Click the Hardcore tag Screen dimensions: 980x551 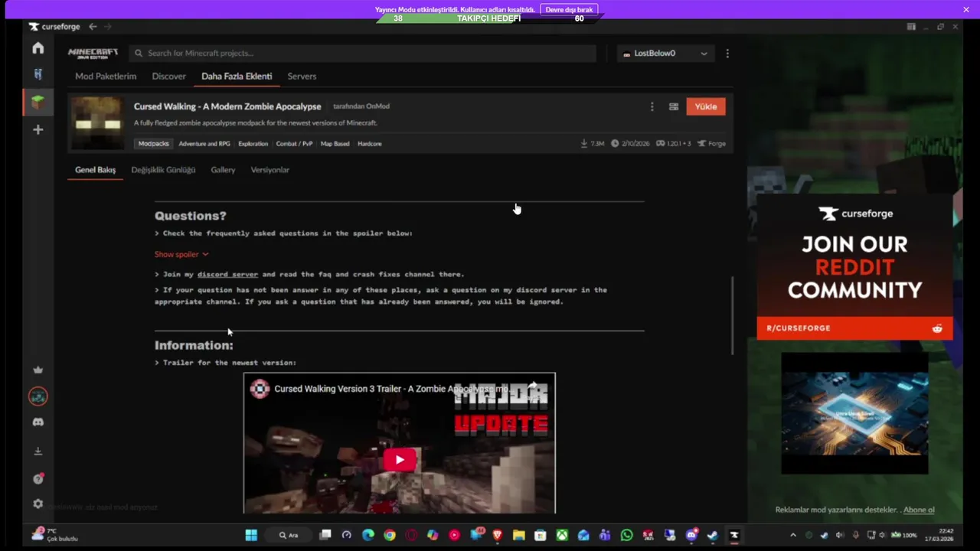point(369,144)
